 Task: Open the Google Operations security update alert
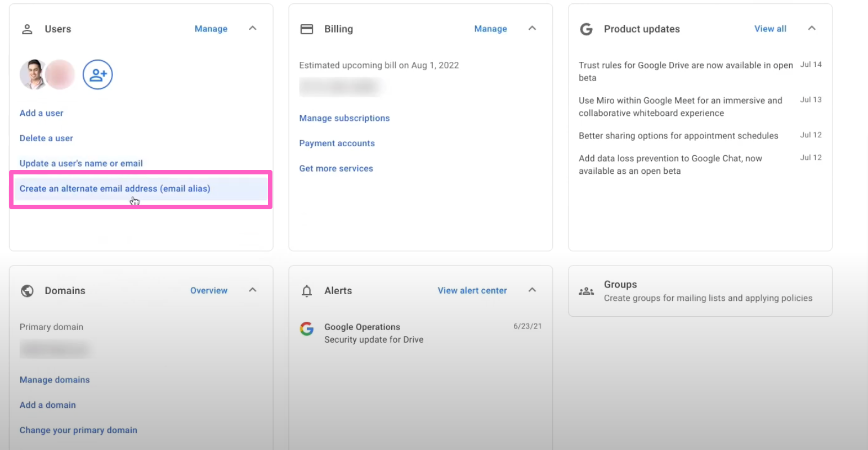click(x=374, y=334)
